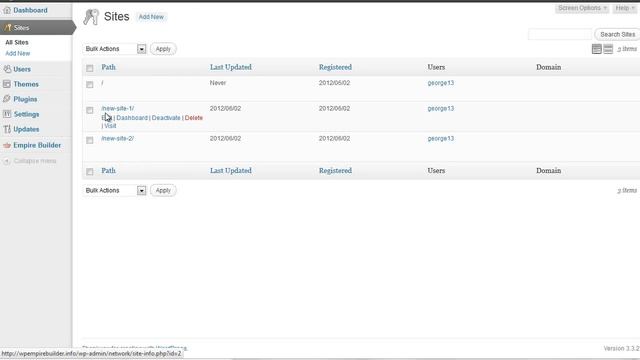Viewport: 640px width, 360px height.
Task: Switch to list view icon
Action: tap(596, 49)
